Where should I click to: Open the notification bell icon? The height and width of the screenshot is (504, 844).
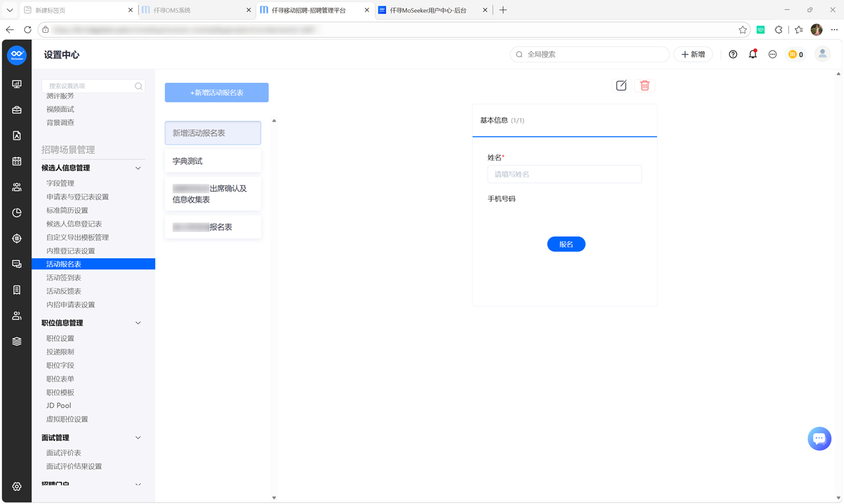coord(753,54)
